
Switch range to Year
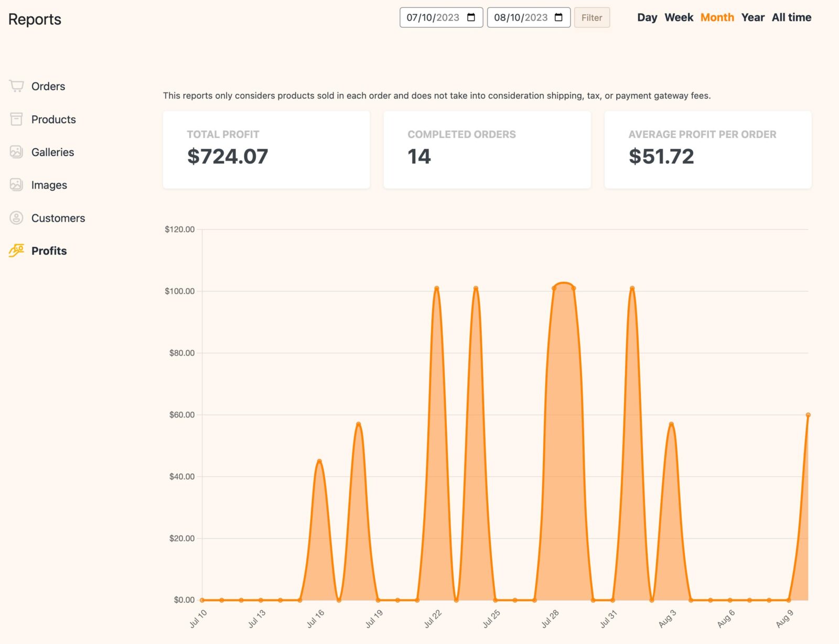[752, 17]
